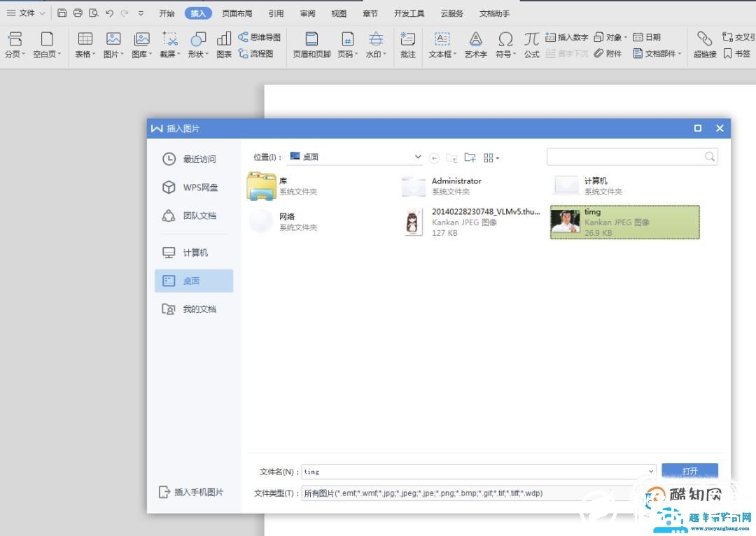
Task: Select 团队文档 in dialog sidebar
Action: click(x=194, y=216)
